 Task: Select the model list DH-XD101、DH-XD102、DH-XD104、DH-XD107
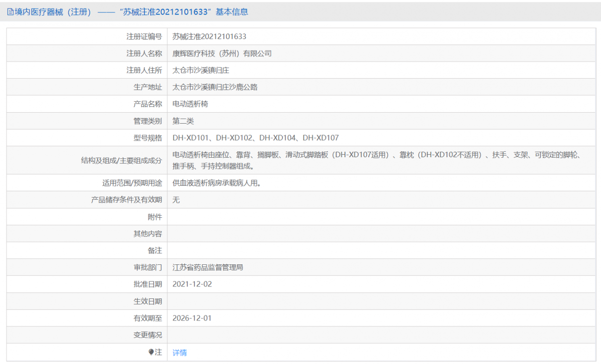tap(256, 138)
